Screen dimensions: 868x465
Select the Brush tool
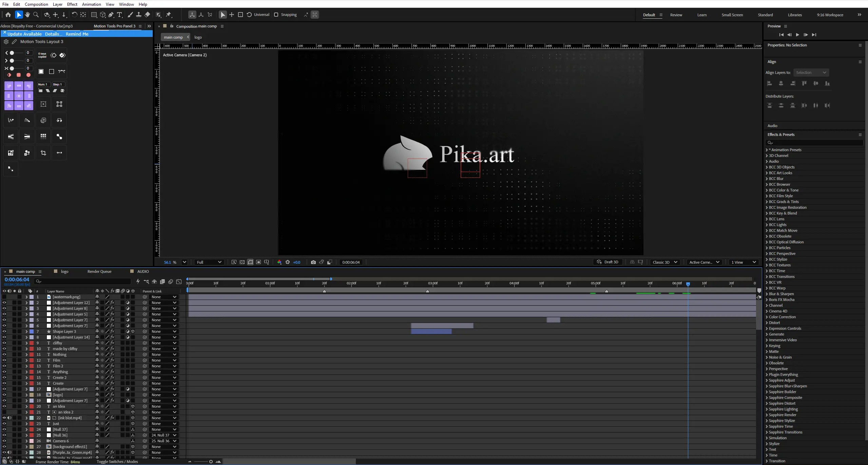click(130, 15)
